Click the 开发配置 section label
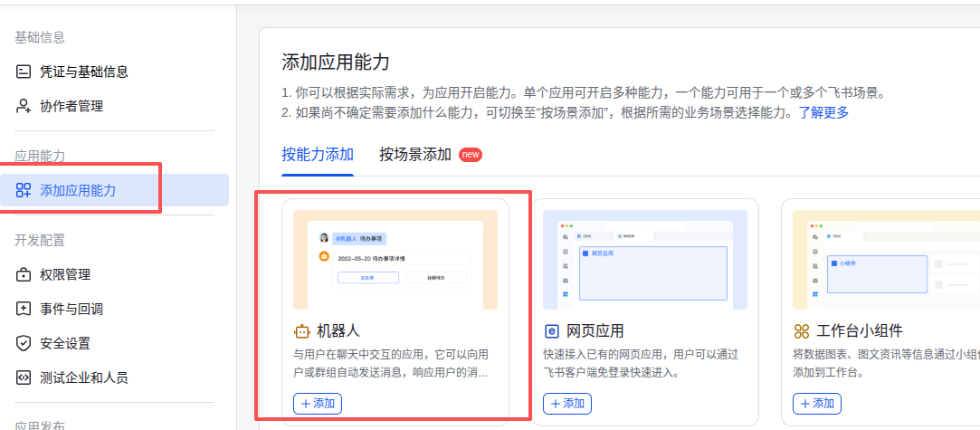980x430 pixels. 40,240
